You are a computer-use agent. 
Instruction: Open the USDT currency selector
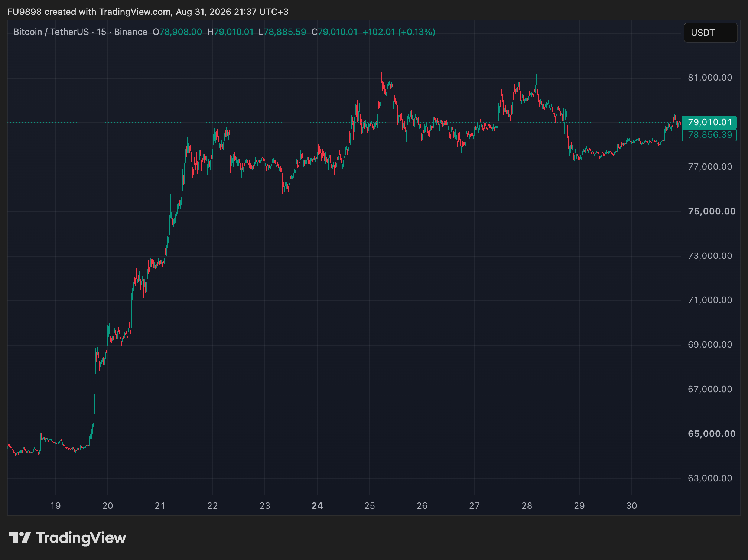coord(710,33)
